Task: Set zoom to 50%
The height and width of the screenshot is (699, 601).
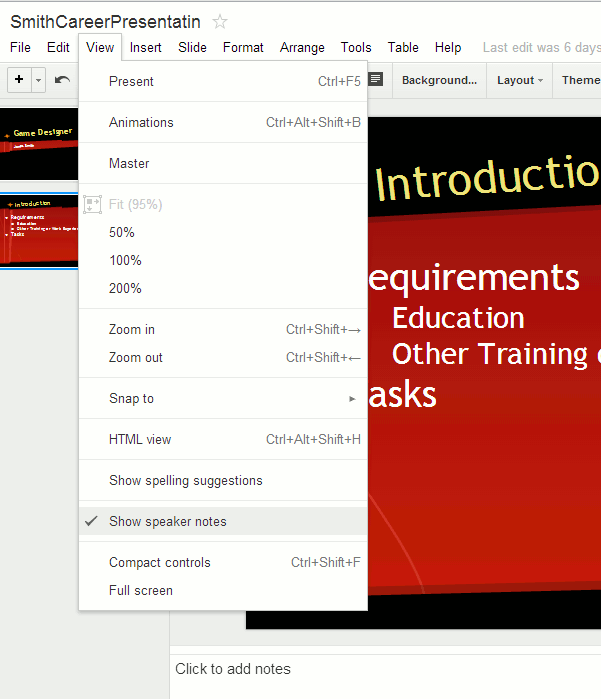Action: tap(223, 232)
